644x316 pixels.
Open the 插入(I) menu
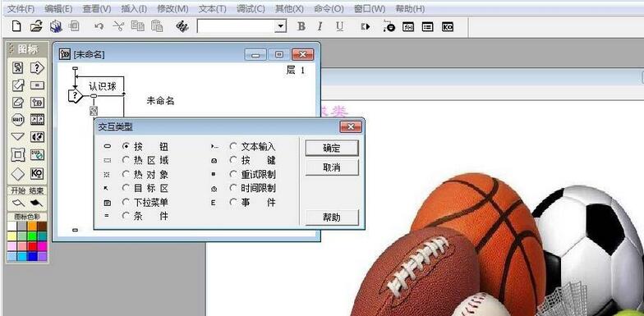[134, 8]
